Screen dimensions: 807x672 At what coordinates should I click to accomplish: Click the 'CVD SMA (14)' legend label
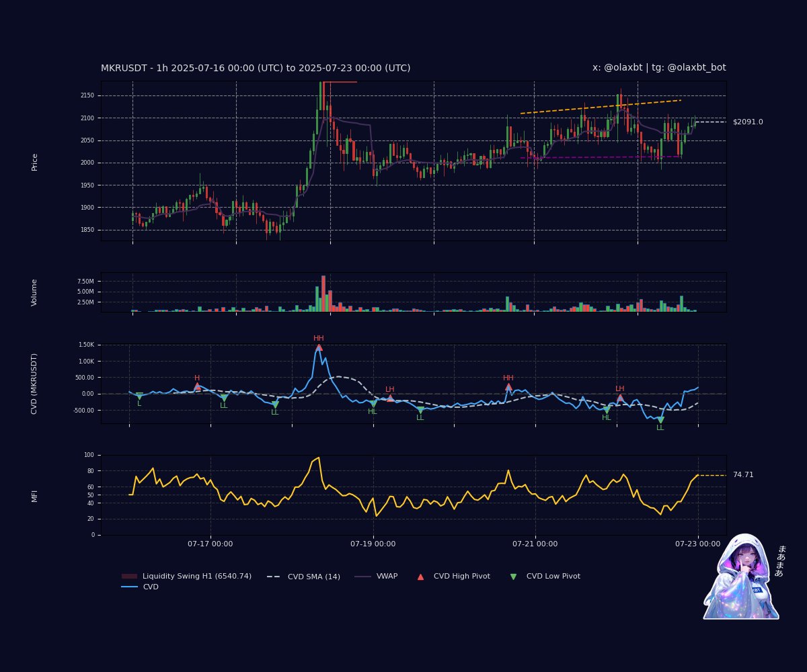(314, 577)
